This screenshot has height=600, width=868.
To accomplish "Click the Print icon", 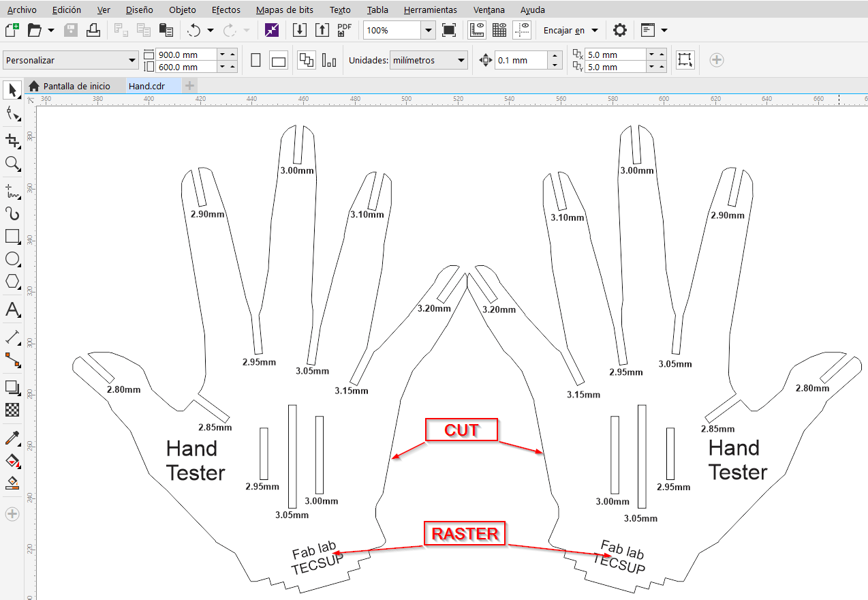I will 94,30.
